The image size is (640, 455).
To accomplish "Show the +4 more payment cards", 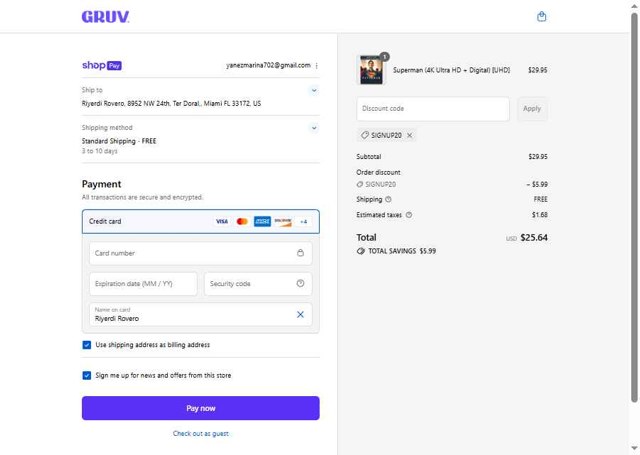I will (x=303, y=222).
